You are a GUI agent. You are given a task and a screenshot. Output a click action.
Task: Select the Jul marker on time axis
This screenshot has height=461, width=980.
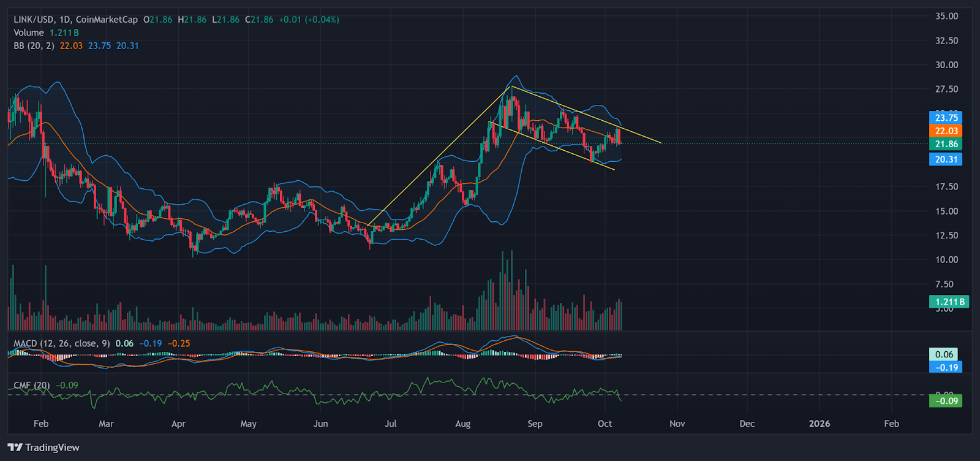tap(391, 424)
